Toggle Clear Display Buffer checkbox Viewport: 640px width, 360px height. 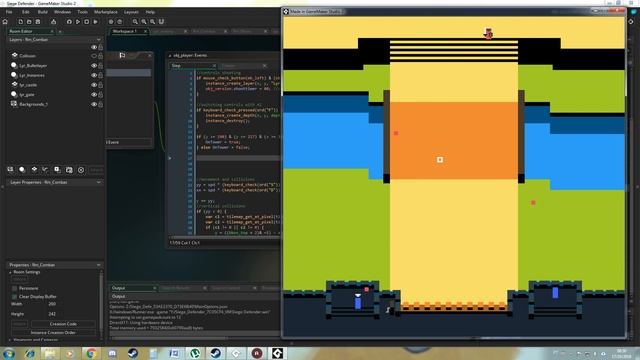[x=15, y=296]
